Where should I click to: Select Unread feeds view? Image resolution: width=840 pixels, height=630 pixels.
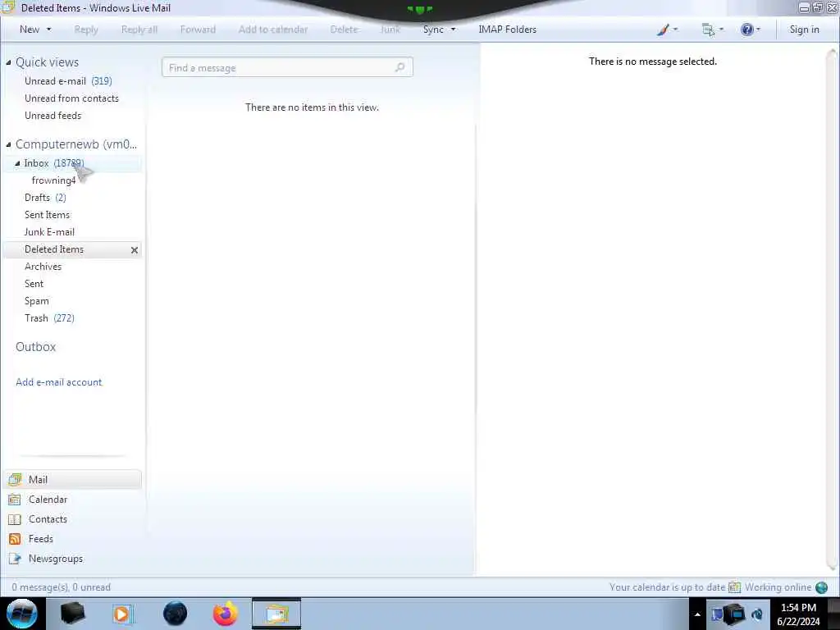pyautogui.click(x=52, y=115)
